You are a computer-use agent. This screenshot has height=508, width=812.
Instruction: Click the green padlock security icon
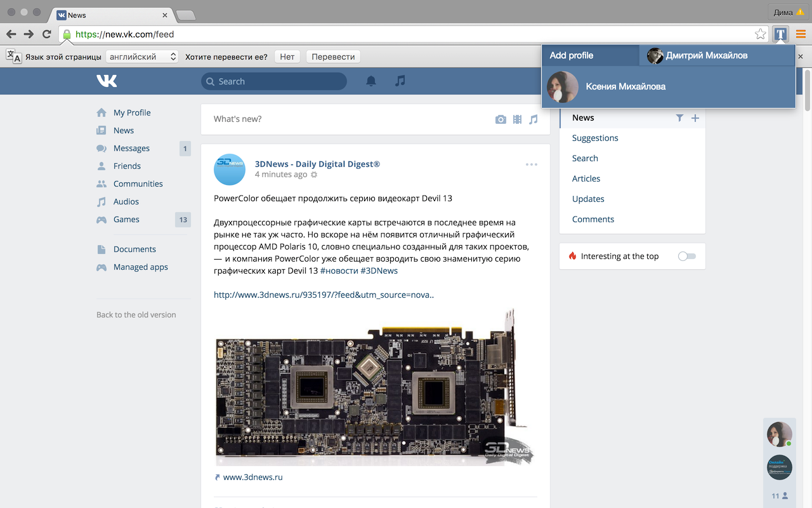[x=67, y=34]
